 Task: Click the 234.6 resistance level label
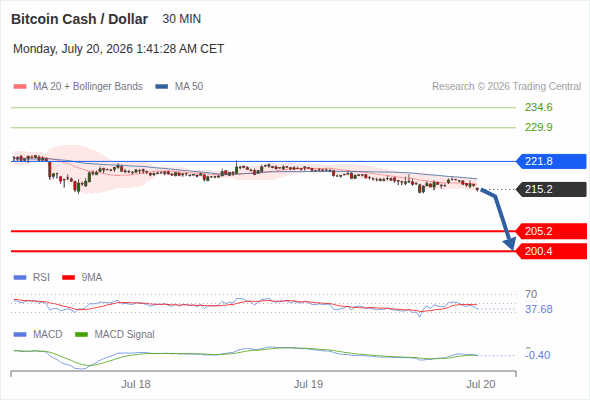pyautogui.click(x=539, y=108)
